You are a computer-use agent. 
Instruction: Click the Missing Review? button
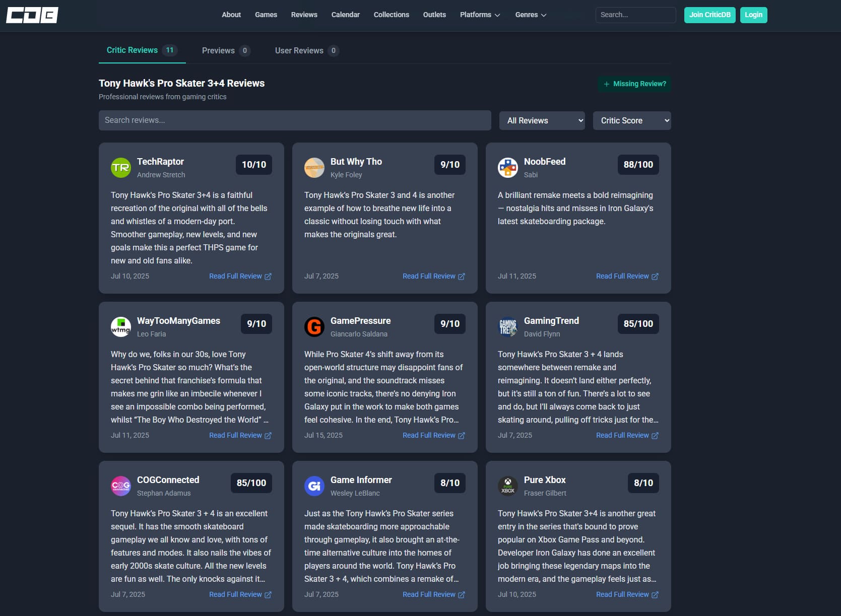(635, 84)
